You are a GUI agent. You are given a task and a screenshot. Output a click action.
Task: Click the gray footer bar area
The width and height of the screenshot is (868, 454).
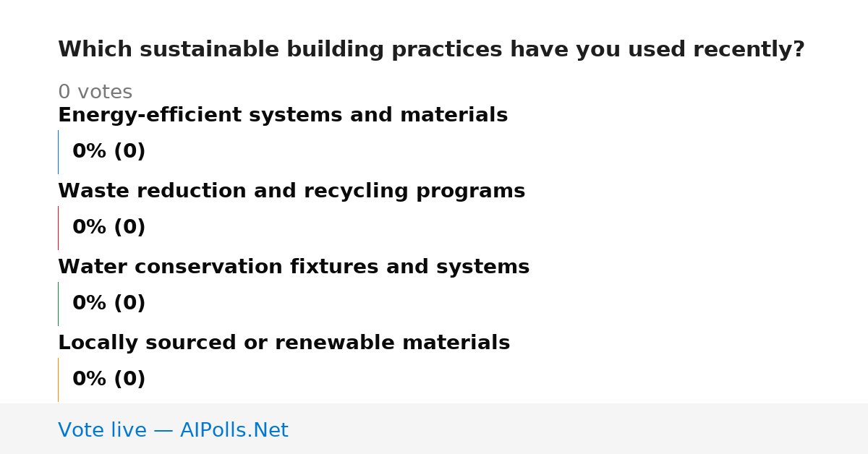(434, 429)
